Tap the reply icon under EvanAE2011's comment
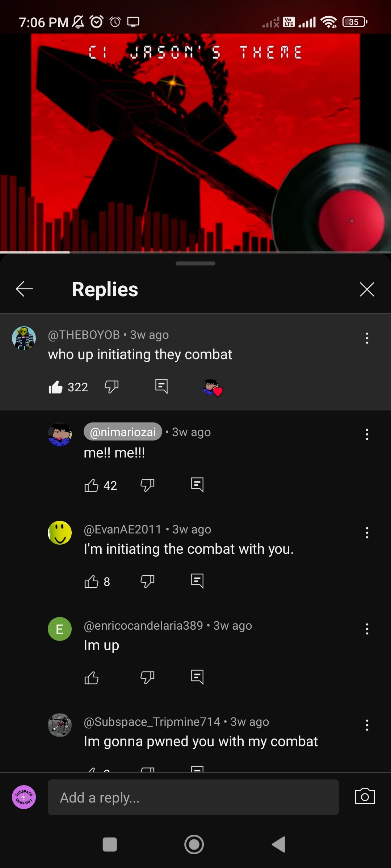This screenshot has width=391, height=868. click(197, 581)
